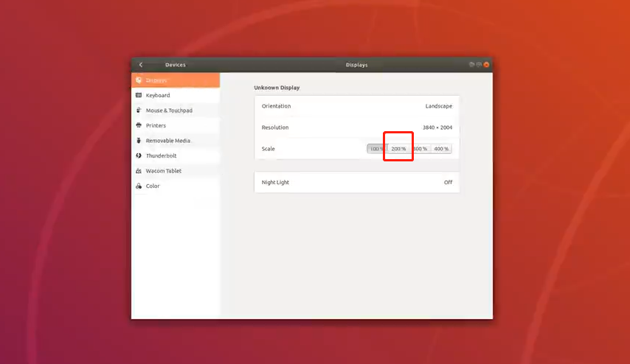This screenshot has width=630, height=364.
Task: Click the back arrow in Devices header
Action: pos(141,65)
